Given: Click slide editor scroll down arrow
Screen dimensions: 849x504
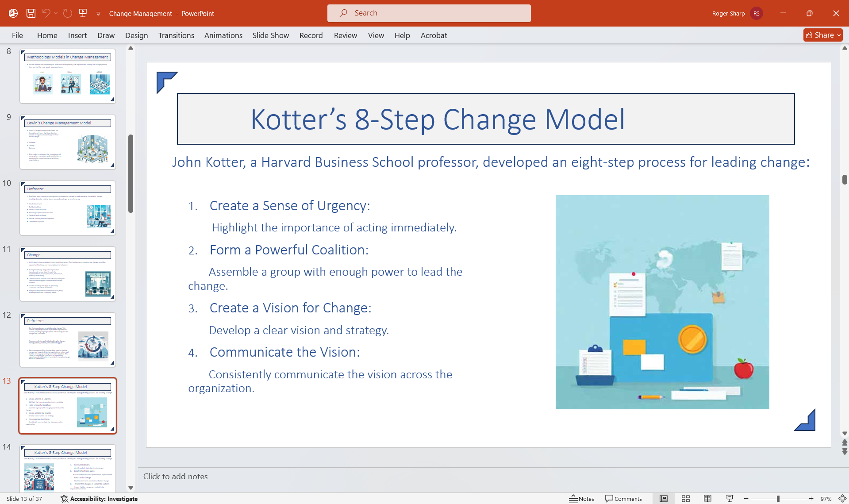Looking at the screenshot, I should pos(845,433).
